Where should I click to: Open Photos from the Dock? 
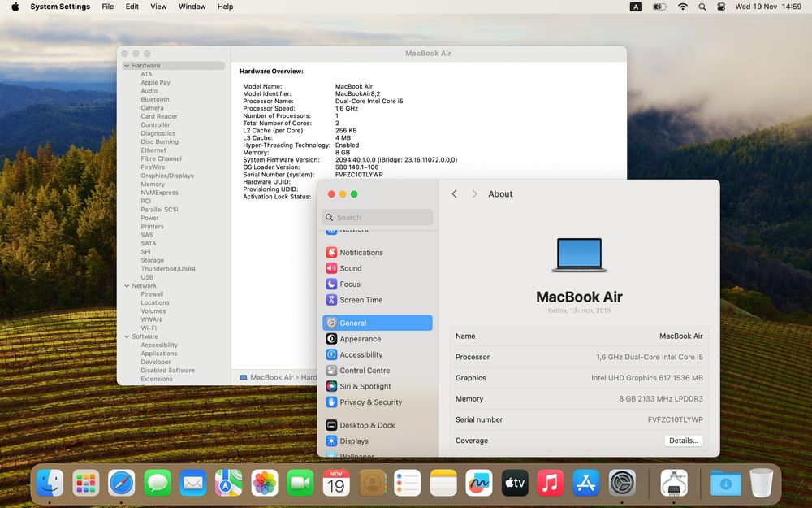(264, 483)
